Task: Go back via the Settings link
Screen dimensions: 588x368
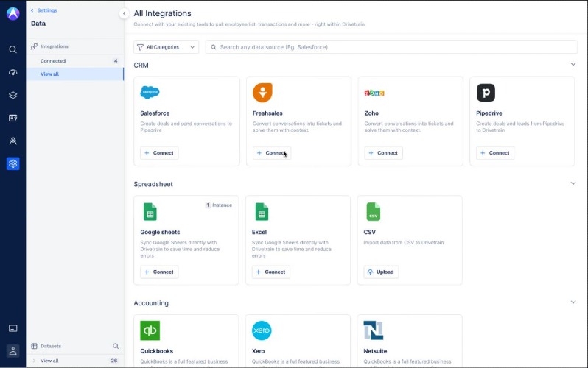Action: point(44,10)
